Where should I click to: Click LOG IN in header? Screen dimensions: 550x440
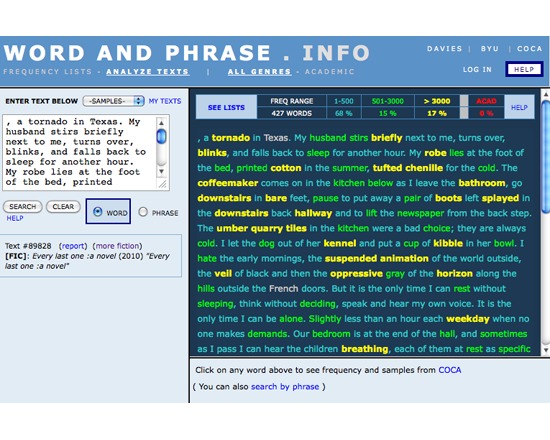pos(477,69)
